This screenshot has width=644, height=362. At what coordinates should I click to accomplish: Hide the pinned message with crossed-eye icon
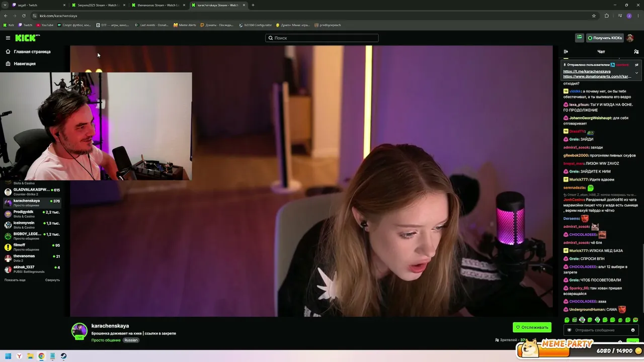click(636, 65)
